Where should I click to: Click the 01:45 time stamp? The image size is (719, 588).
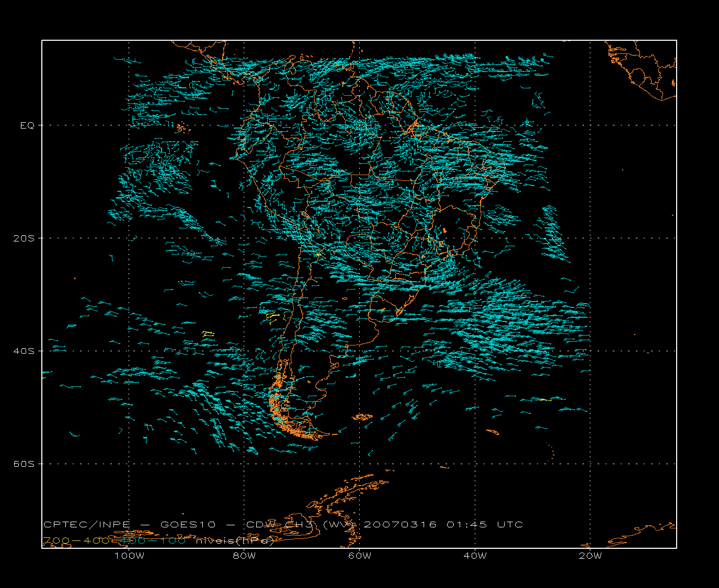(467, 525)
